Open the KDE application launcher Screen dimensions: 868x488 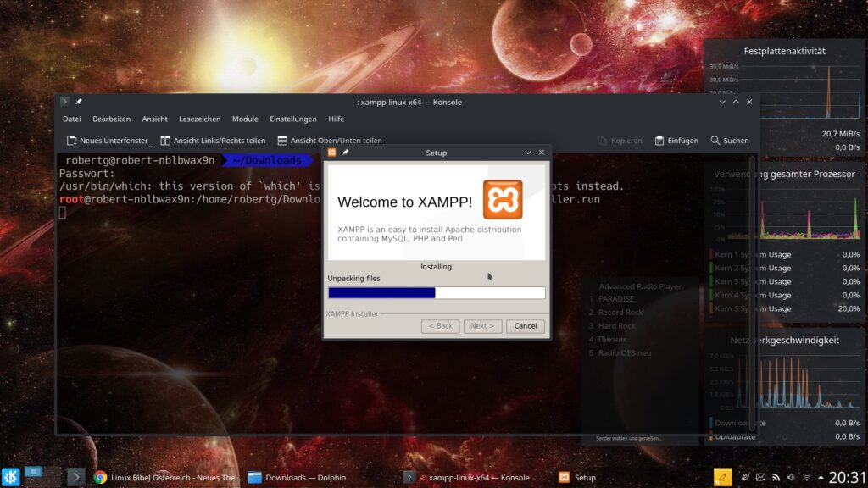point(10,476)
